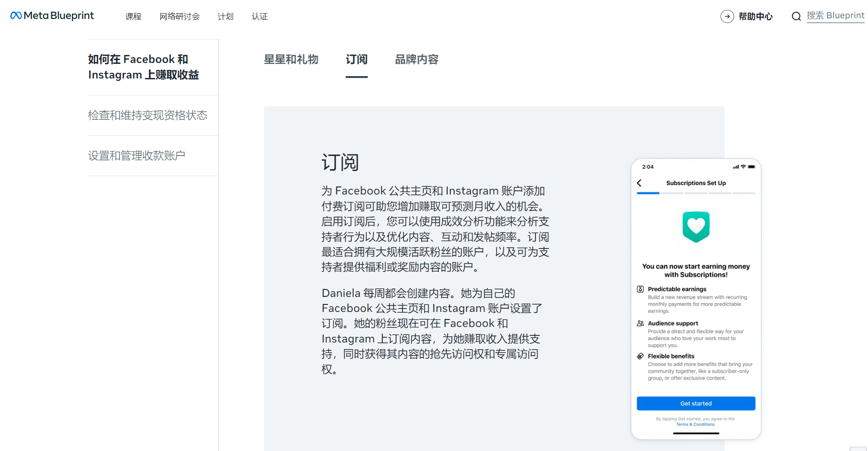
Task: Click the Audience support people icon
Action: click(640, 323)
